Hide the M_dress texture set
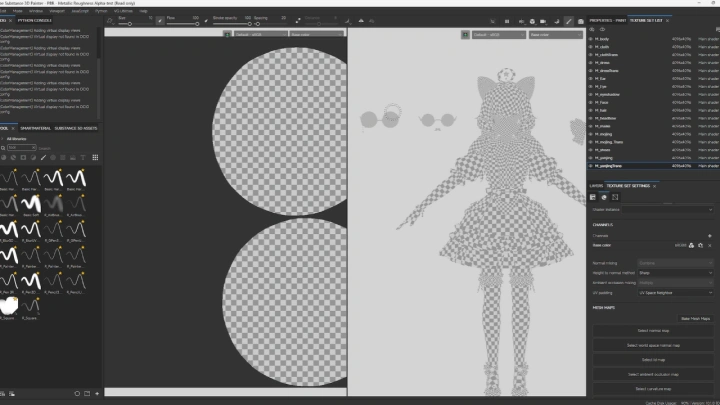720x405 pixels. (591, 62)
